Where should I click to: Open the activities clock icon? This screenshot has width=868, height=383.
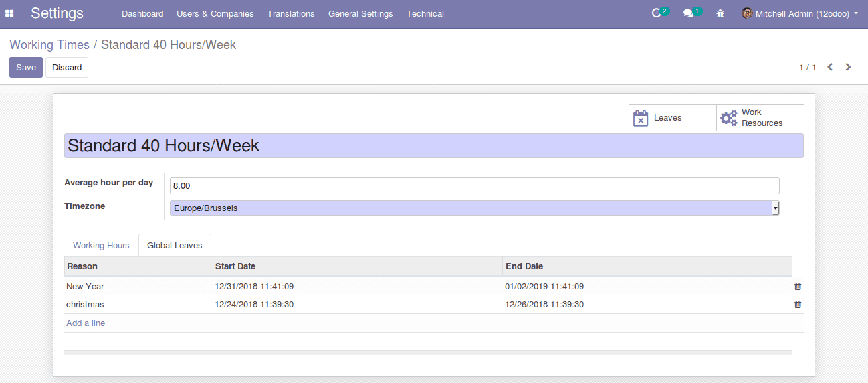click(x=657, y=13)
